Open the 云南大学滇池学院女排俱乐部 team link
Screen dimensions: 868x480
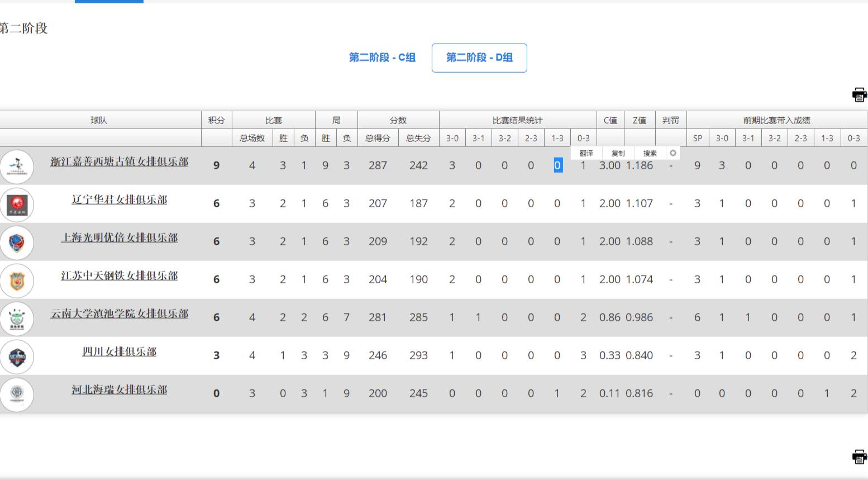pos(120,314)
